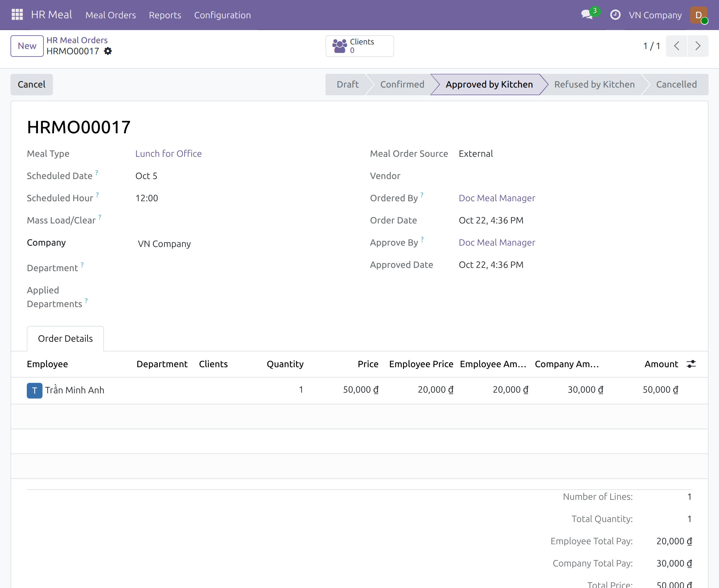Click the HR Meal app title
The height and width of the screenshot is (588, 719).
52,15
